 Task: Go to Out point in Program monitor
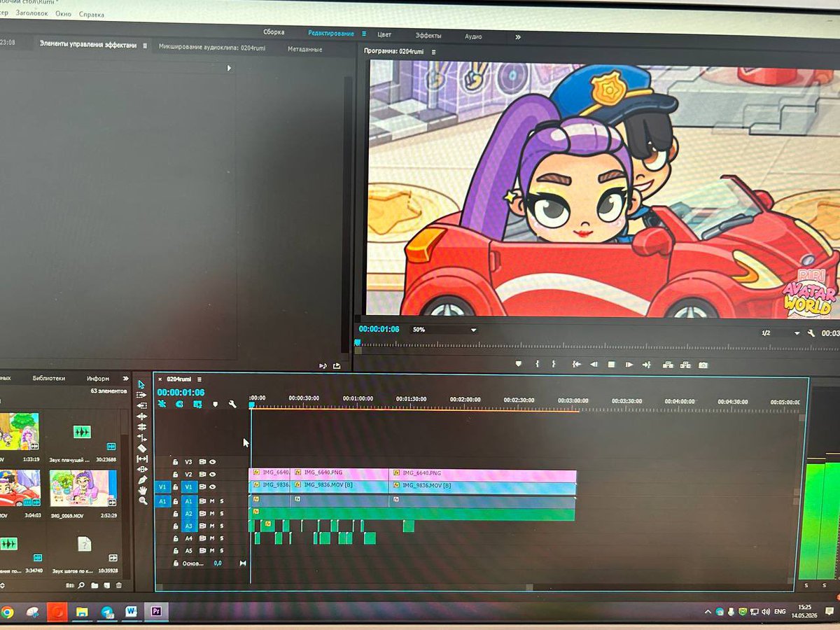[647, 365]
